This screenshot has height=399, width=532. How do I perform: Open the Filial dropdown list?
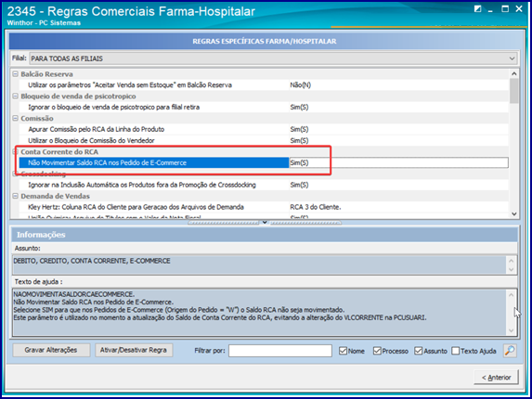pyautogui.click(x=512, y=58)
